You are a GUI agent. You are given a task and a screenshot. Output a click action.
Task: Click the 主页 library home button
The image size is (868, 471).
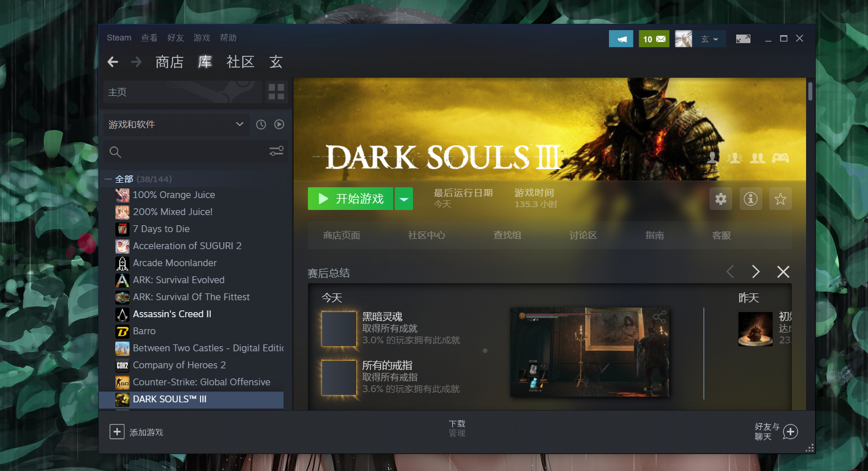[x=182, y=92]
